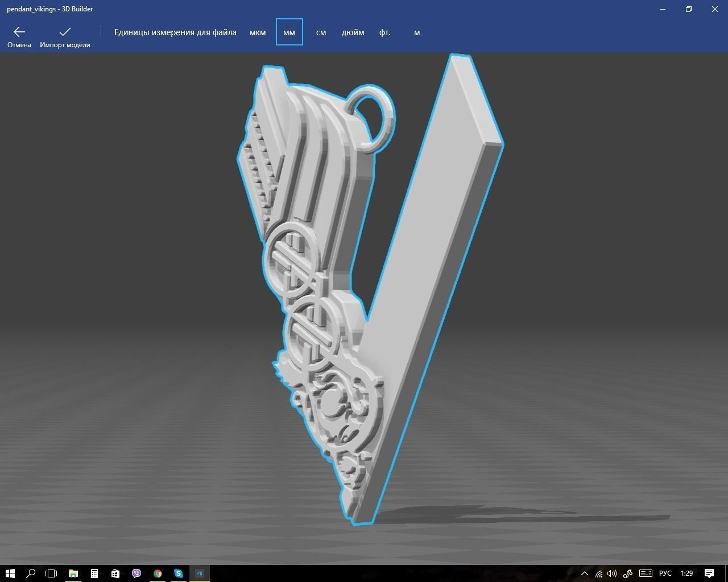Click 3D Builder taskbar icon

(x=200, y=573)
